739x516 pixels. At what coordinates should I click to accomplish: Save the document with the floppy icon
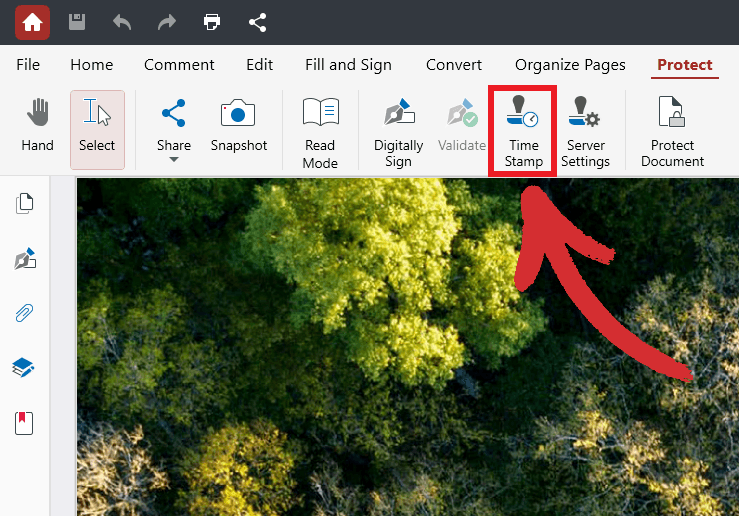point(77,22)
